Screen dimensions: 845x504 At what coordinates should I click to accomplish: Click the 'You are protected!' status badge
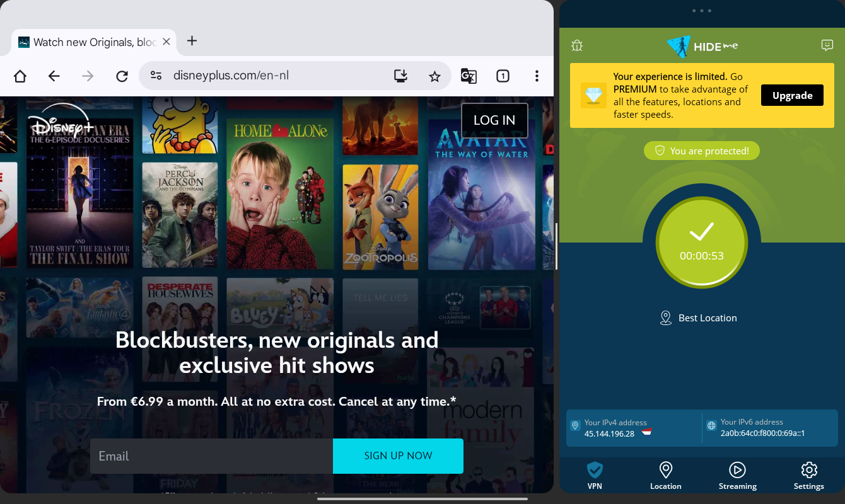702,151
